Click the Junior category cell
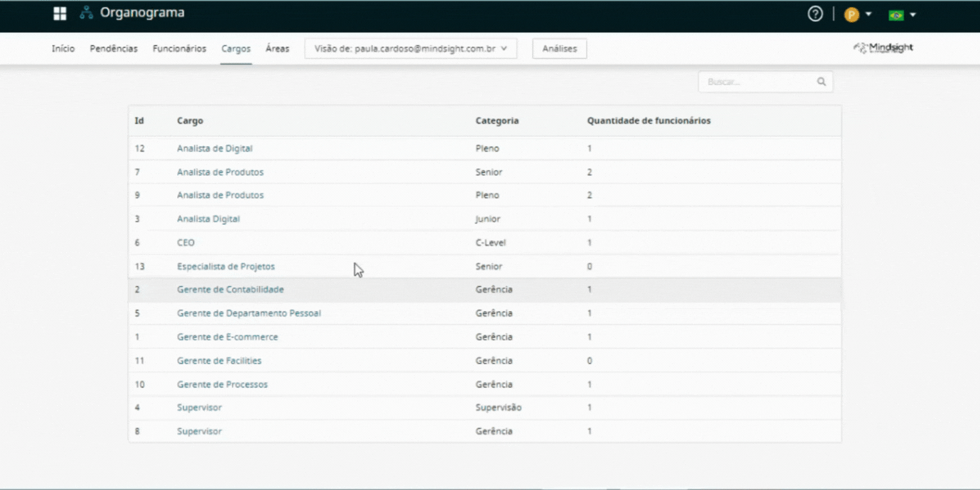 tap(488, 219)
